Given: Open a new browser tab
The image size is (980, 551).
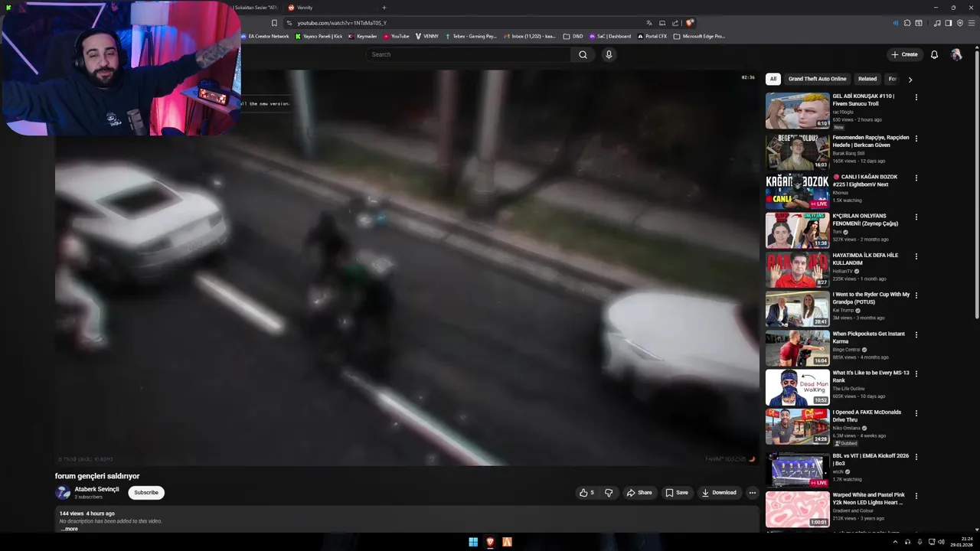Looking at the screenshot, I should coord(384,8).
